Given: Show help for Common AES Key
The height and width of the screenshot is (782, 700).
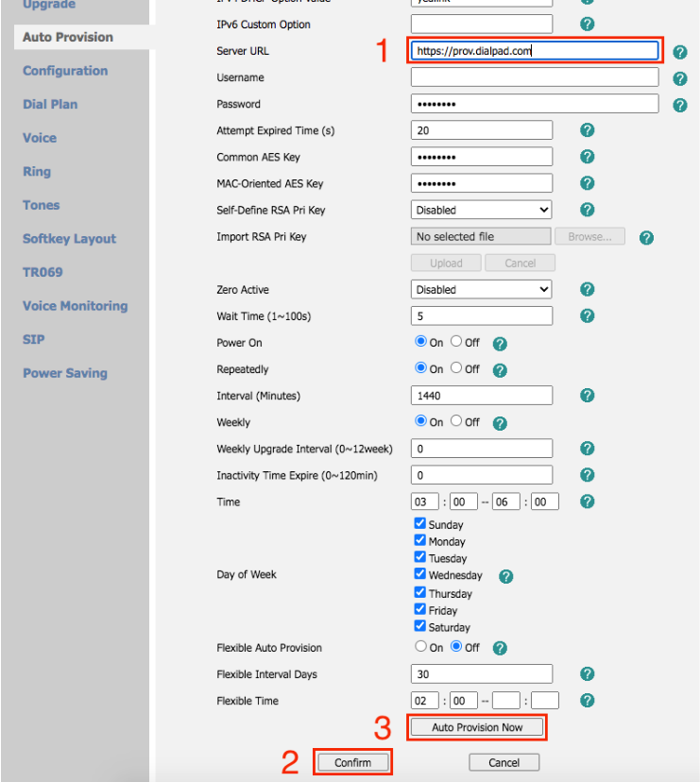Looking at the screenshot, I should point(588,157).
